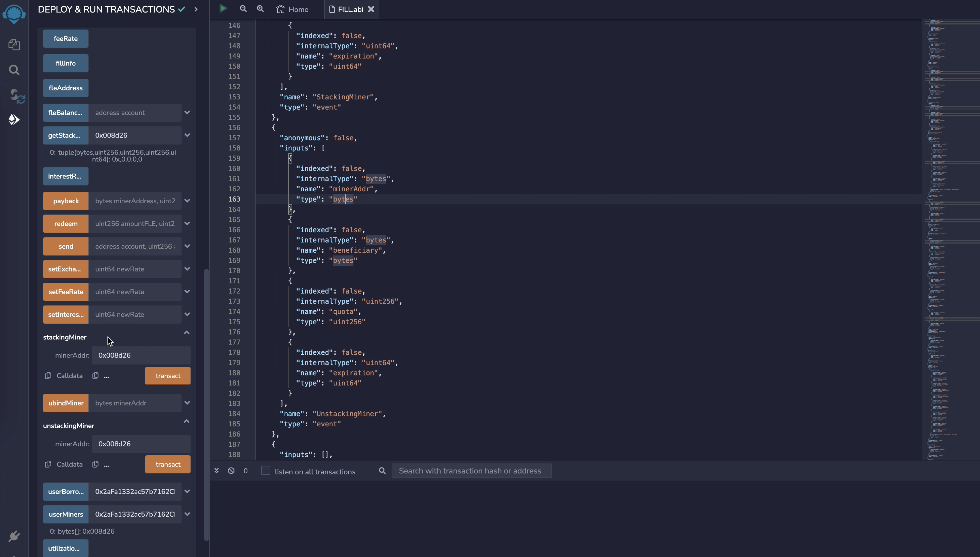Click the terminal search magnifier icon
The width and height of the screenshot is (980, 557).
[x=382, y=471]
